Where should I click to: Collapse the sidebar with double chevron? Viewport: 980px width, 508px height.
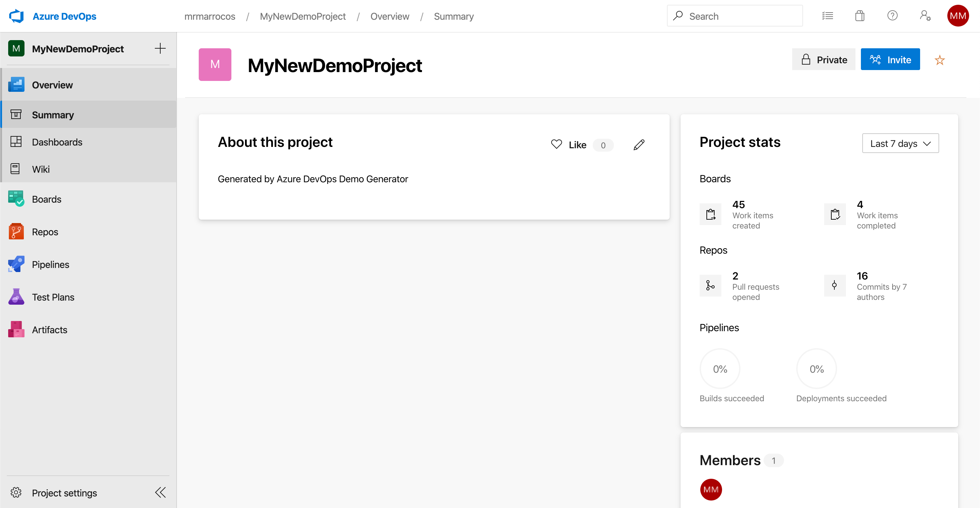coord(160,492)
